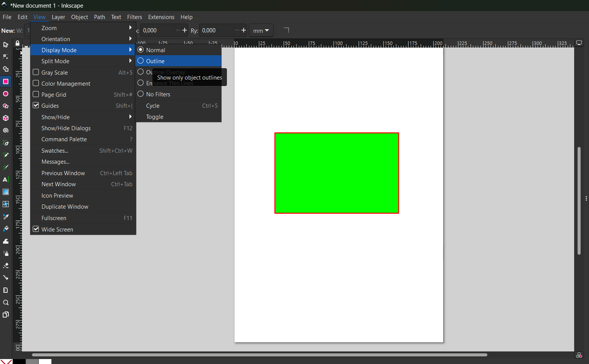Select the Spiral tool

[x=6, y=130]
